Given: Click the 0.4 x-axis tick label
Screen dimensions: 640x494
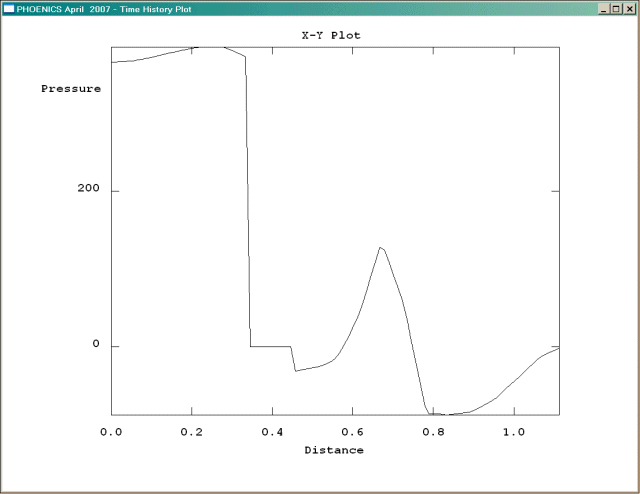Looking at the screenshot, I should tap(272, 432).
